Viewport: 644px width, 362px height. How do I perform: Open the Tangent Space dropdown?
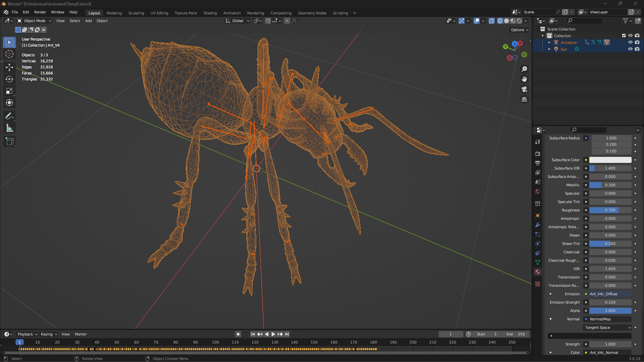pyautogui.click(x=607, y=327)
